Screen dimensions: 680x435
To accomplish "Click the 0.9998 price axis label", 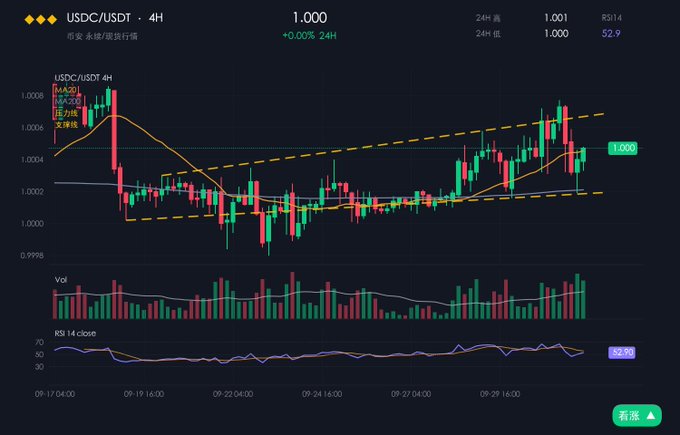I will (32, 256).
